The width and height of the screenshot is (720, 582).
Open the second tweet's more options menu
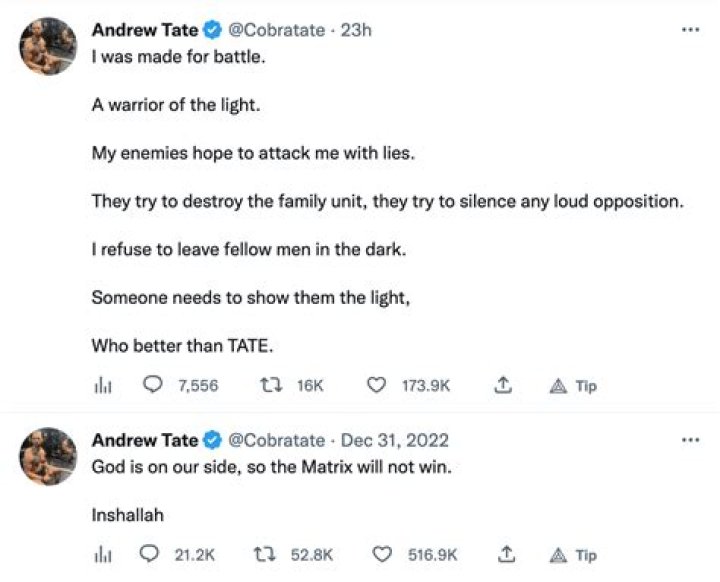point(690,440)
